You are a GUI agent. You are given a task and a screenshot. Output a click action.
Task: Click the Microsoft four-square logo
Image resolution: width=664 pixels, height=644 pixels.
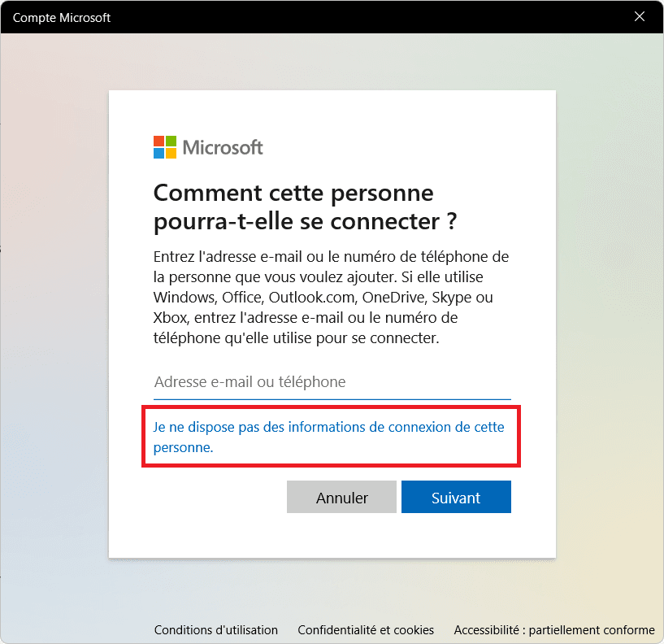pyautogui.click(x=165, y=147)
